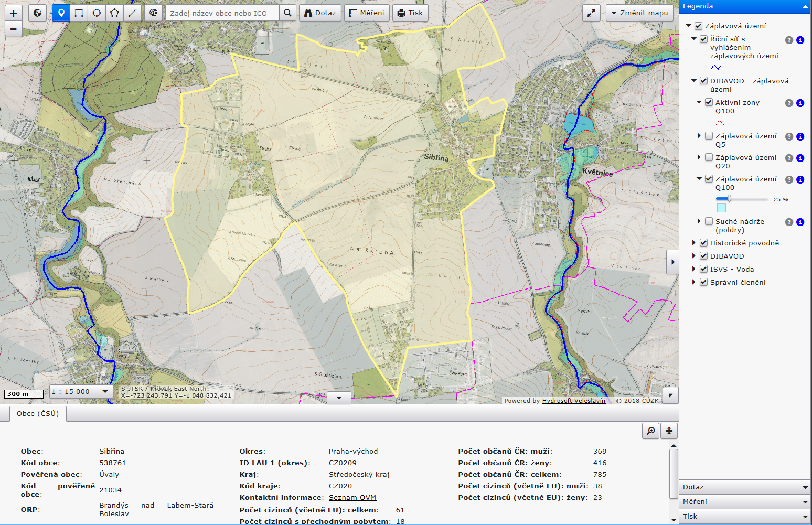Open help for Záplavová území Q20

tap(789, 158)
